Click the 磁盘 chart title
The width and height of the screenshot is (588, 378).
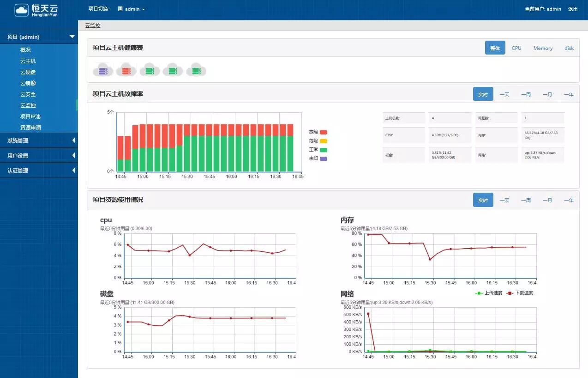click(x=107, y=294)
